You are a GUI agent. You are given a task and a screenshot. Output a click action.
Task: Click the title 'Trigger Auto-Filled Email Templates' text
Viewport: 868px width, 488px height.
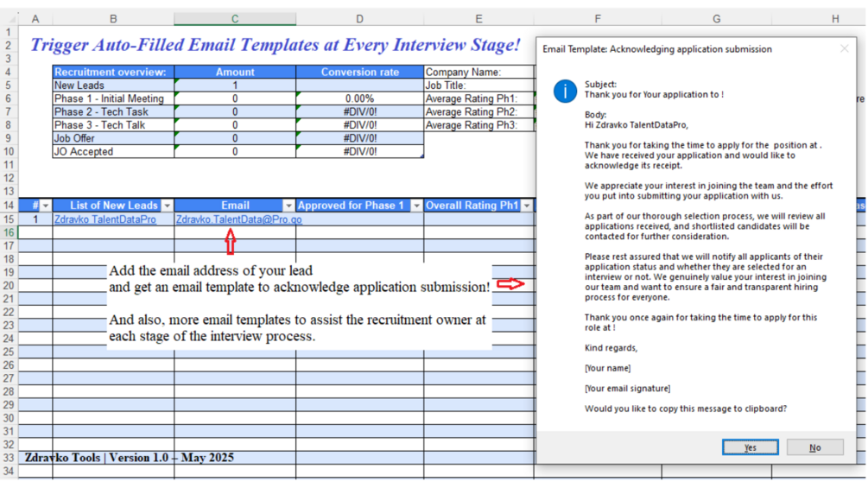click(x=276, y=44)
